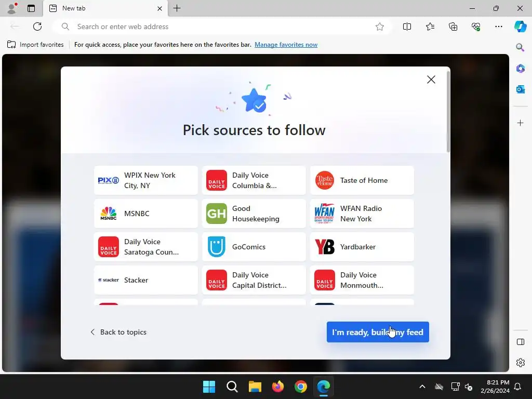Click Import favorites icon

click(11, 45)
